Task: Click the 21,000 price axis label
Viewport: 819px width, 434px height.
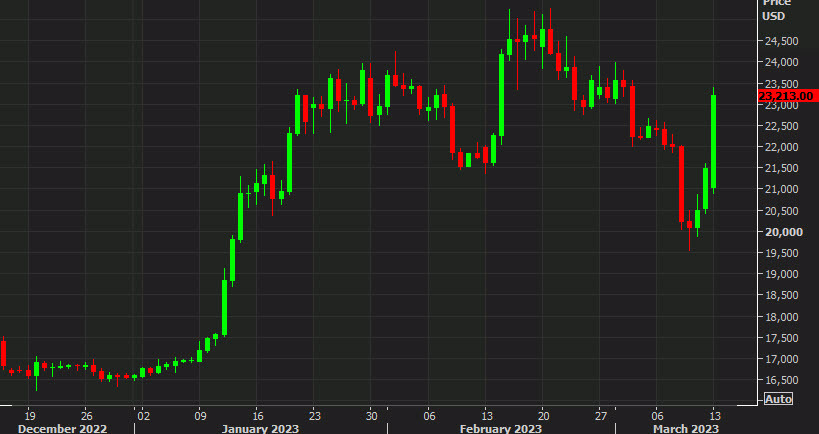Action: [x=780, y=189]
